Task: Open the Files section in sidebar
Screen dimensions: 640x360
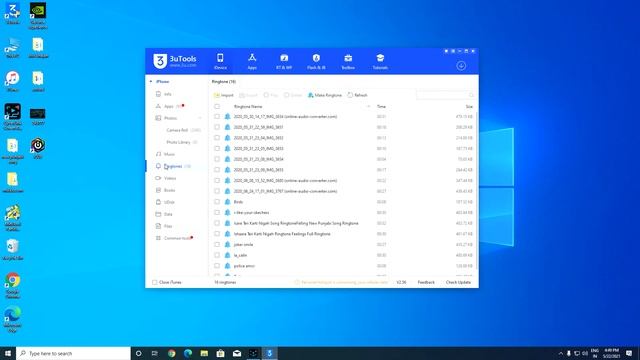Action: [x=168, y=226]
